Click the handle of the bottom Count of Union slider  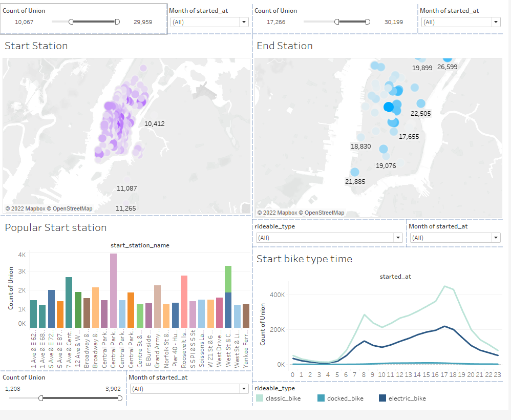pyautogui.click(x=41, y=397)
